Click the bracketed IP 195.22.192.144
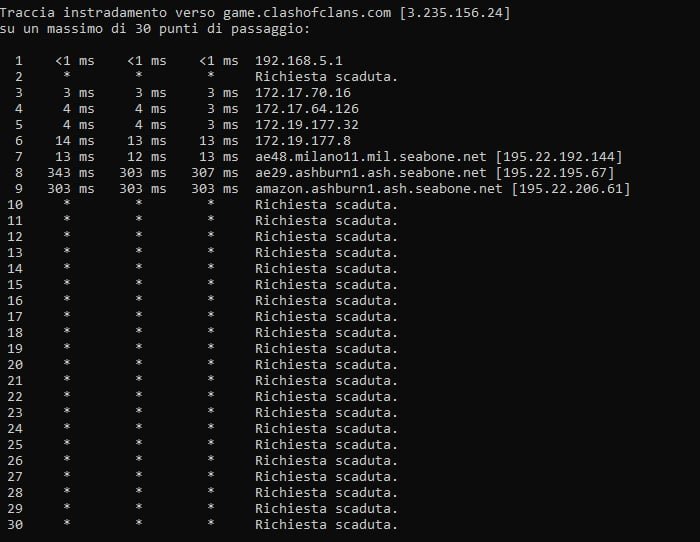Viewport: 700px width, 542px height. coord(558,157)
